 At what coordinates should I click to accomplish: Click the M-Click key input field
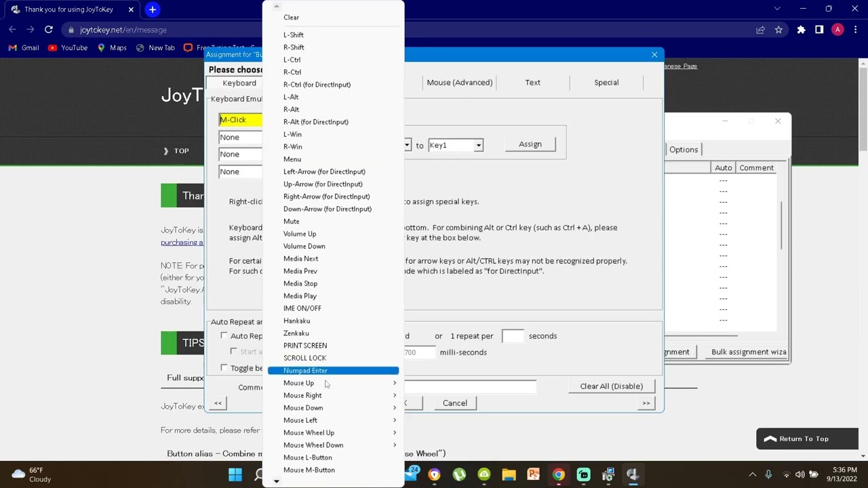pyautogui.click(x=241, y=120)
